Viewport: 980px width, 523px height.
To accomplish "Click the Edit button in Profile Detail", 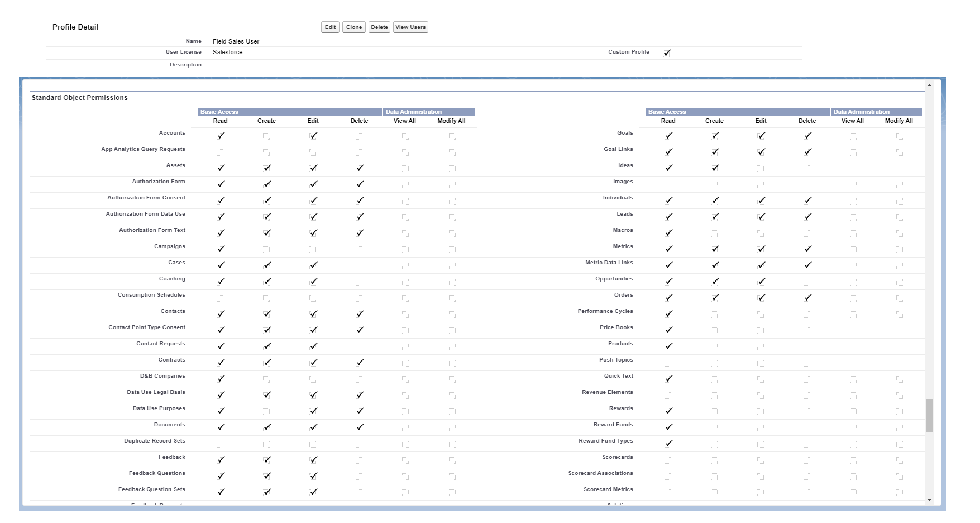I will point(331,27).
